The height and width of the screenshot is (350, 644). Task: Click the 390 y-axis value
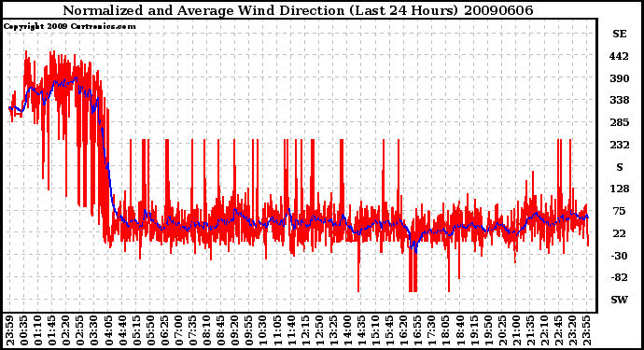[x=619, y=78]
